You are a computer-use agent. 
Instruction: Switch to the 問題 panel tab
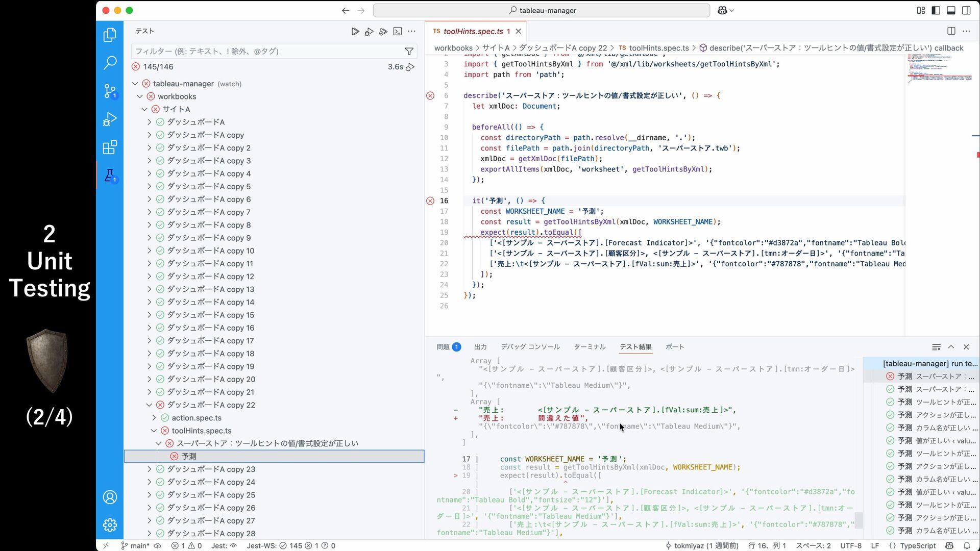click(449, 347)
